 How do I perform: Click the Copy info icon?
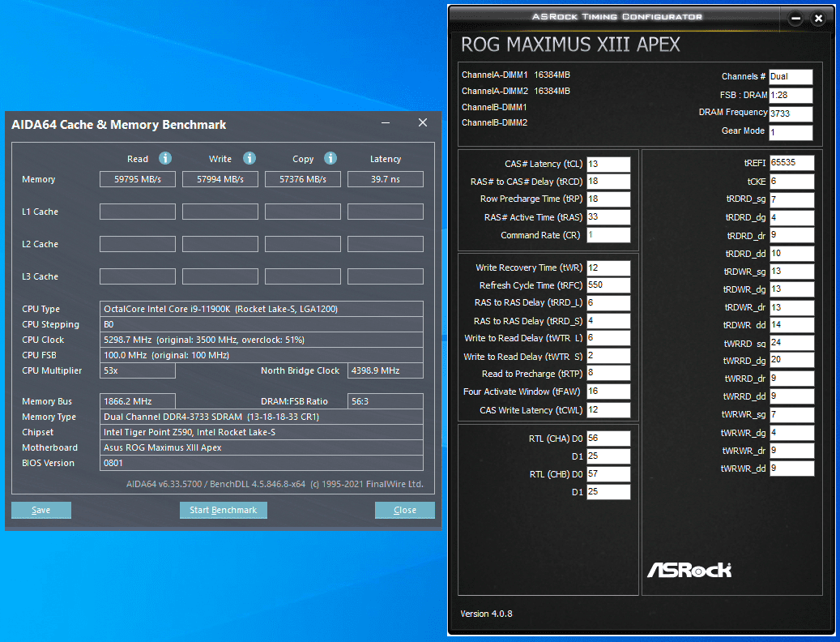point(330,158)
